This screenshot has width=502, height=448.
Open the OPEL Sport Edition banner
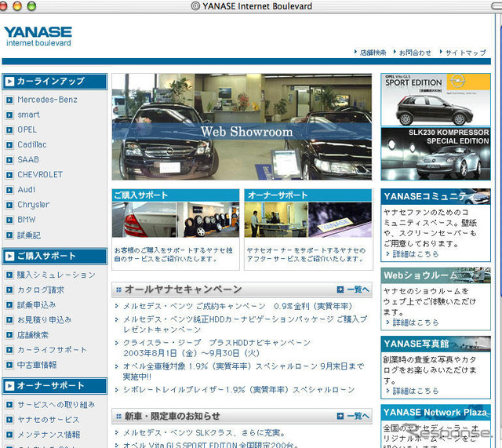[435, 100]
